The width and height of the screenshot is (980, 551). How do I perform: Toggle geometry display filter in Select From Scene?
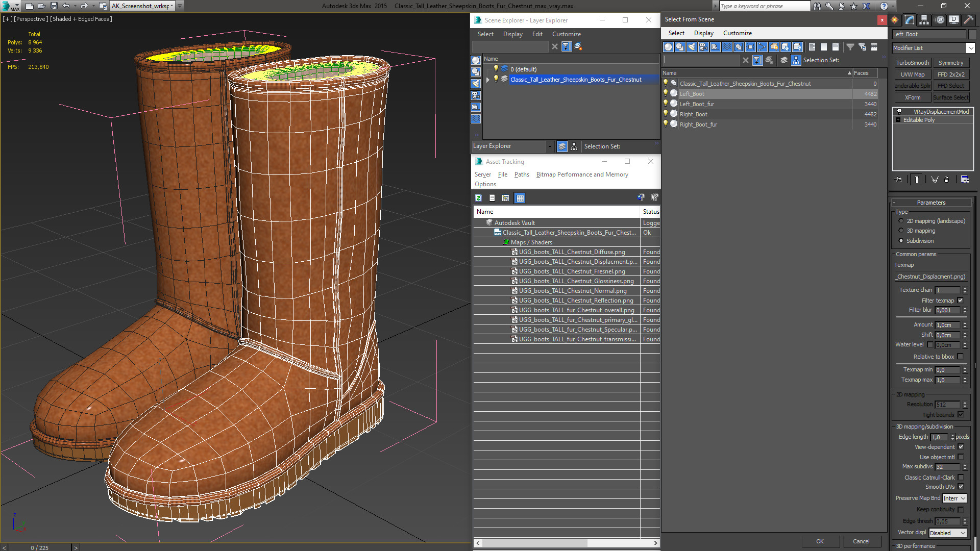tap(668, 47)
